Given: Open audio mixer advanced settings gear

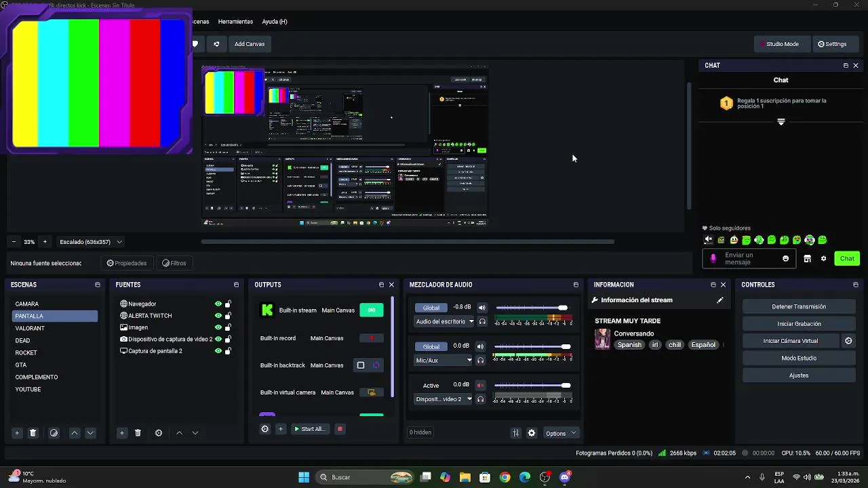Looking at the screenshot, I should (x=532, y=433).
